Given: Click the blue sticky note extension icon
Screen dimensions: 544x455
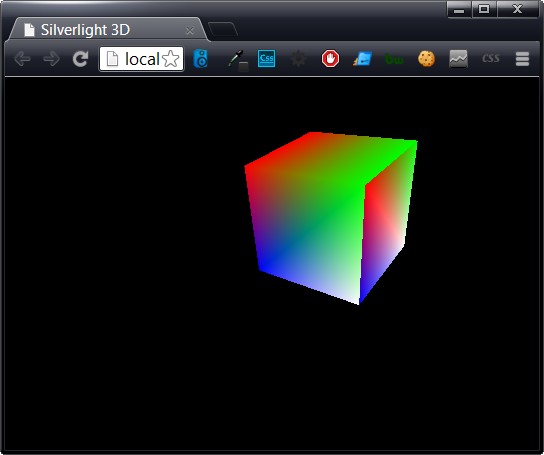Looking at the screenshot, I should tap(363, 59).
